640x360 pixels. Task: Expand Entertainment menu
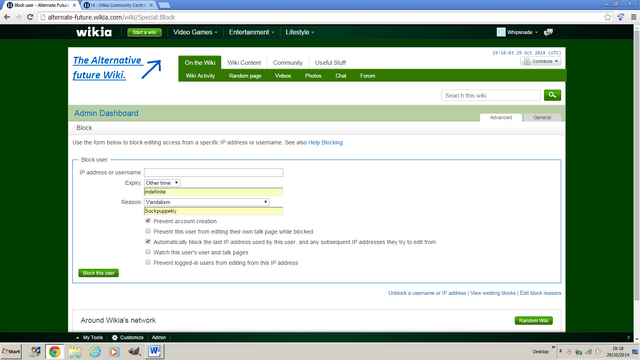[x=251, y=32]
